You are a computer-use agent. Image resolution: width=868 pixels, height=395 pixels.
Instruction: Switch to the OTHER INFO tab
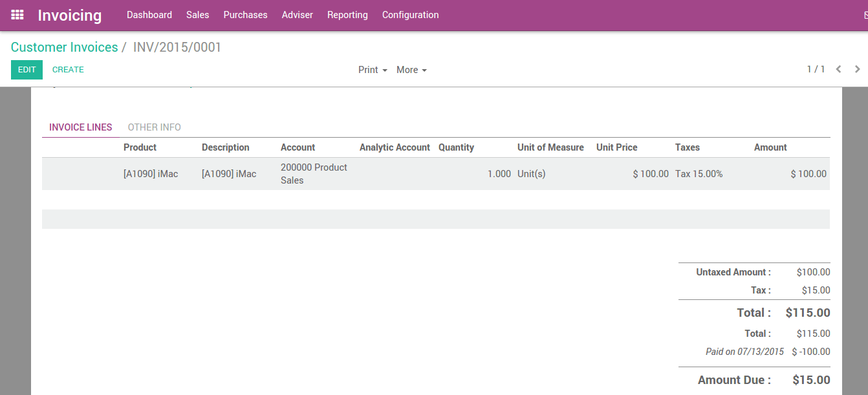(154, 127)
